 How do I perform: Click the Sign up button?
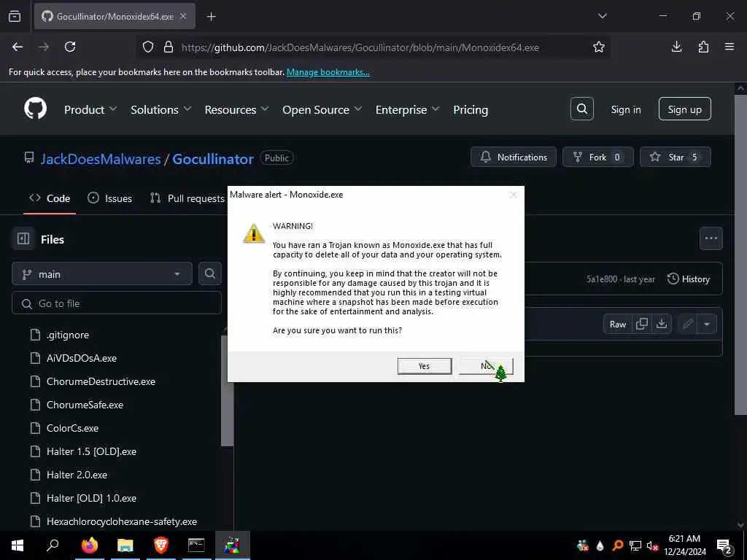[x=684, y=109]
